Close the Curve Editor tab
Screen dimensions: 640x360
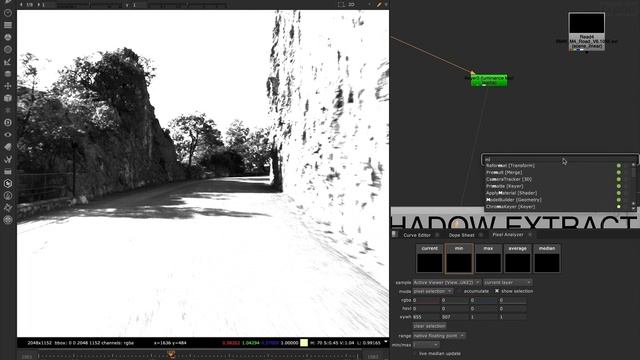(437, 235)
